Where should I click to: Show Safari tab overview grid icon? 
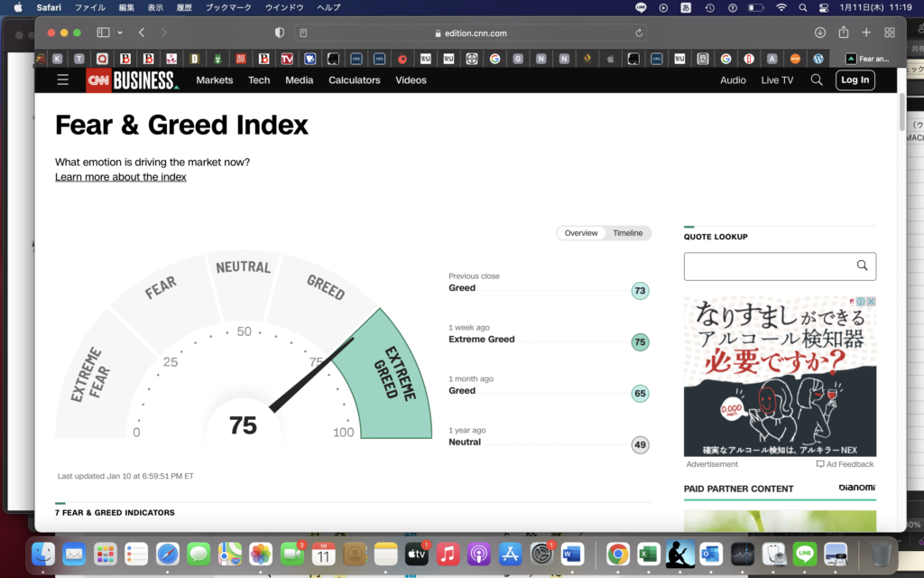pos(890,32)
